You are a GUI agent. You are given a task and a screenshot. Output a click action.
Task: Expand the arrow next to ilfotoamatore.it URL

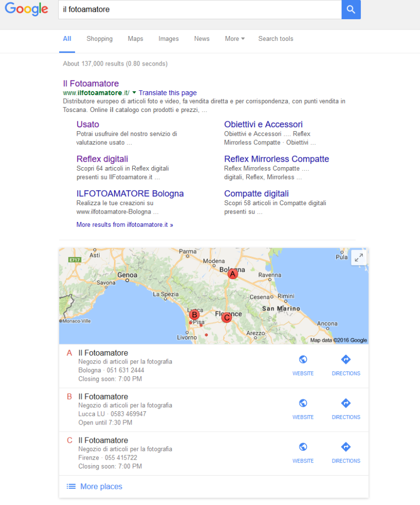click(134, 93)
